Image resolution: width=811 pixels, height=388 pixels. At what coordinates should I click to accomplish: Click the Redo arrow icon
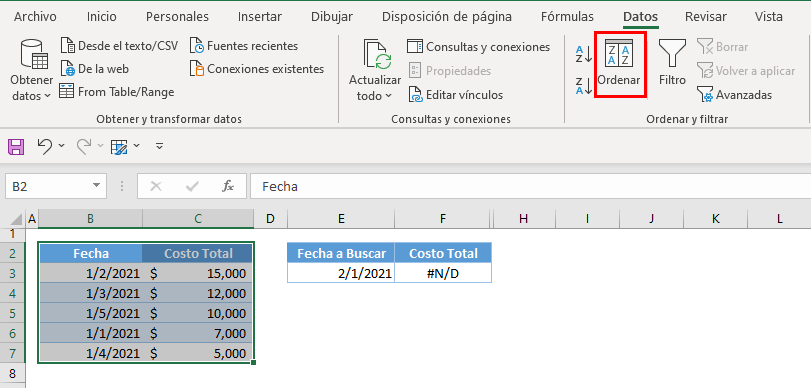tap(83, 146)
